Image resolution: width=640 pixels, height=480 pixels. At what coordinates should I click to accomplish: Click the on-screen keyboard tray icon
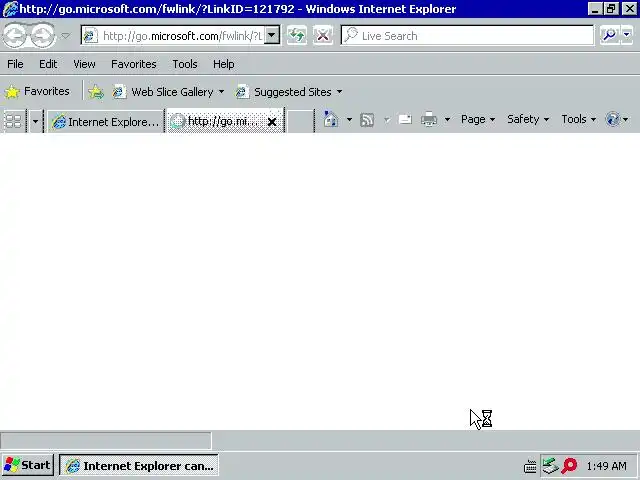point(530,466)
